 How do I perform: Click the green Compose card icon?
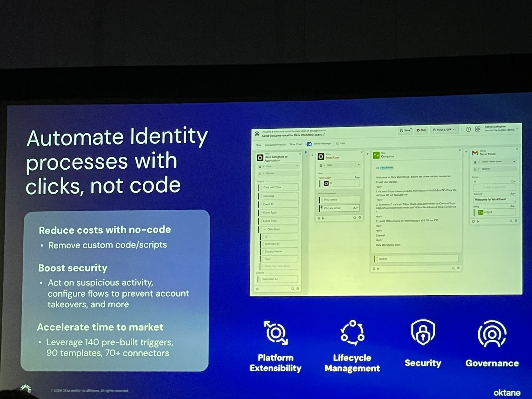(376, 156)
